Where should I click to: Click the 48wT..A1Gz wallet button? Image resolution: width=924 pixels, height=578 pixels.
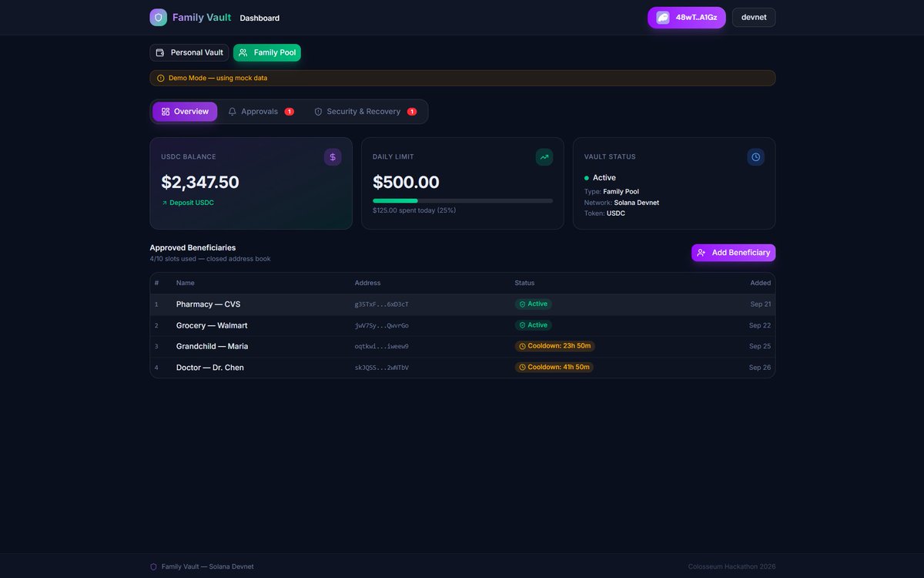pos(687,18)
